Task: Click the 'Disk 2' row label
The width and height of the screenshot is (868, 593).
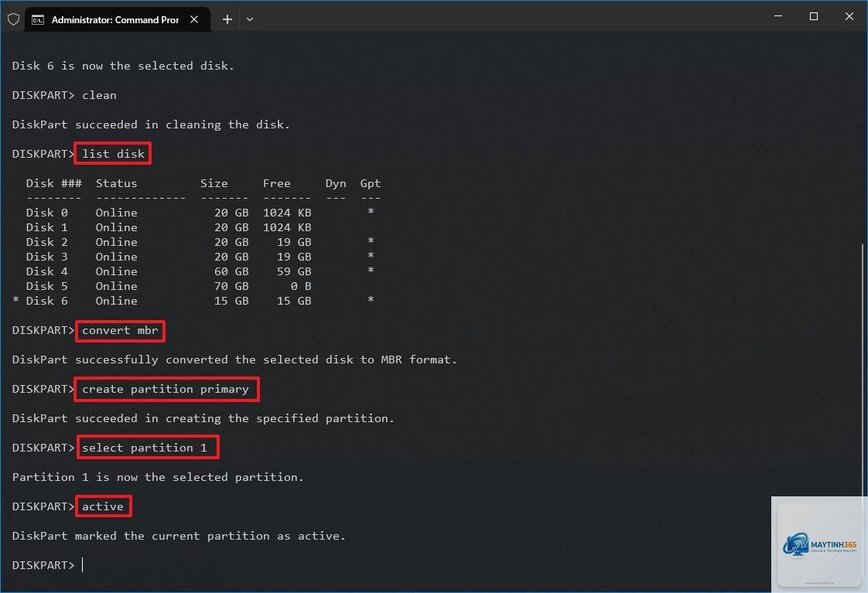Action: [x=47, y=242]
